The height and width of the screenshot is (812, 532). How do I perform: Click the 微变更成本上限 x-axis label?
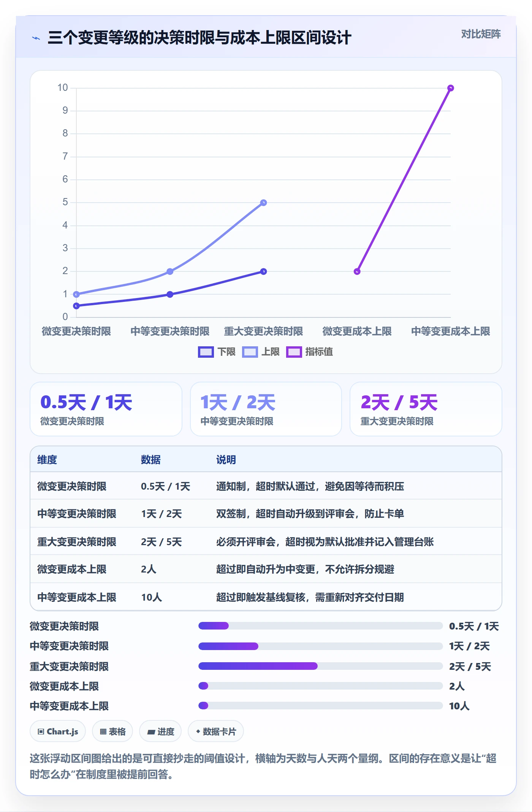[357, 331]
